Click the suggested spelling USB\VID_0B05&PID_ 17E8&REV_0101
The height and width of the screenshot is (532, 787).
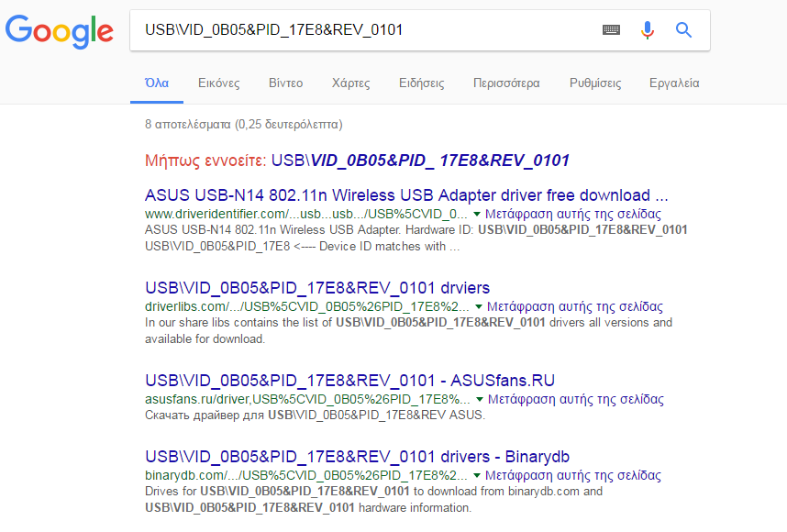(420, 161)
